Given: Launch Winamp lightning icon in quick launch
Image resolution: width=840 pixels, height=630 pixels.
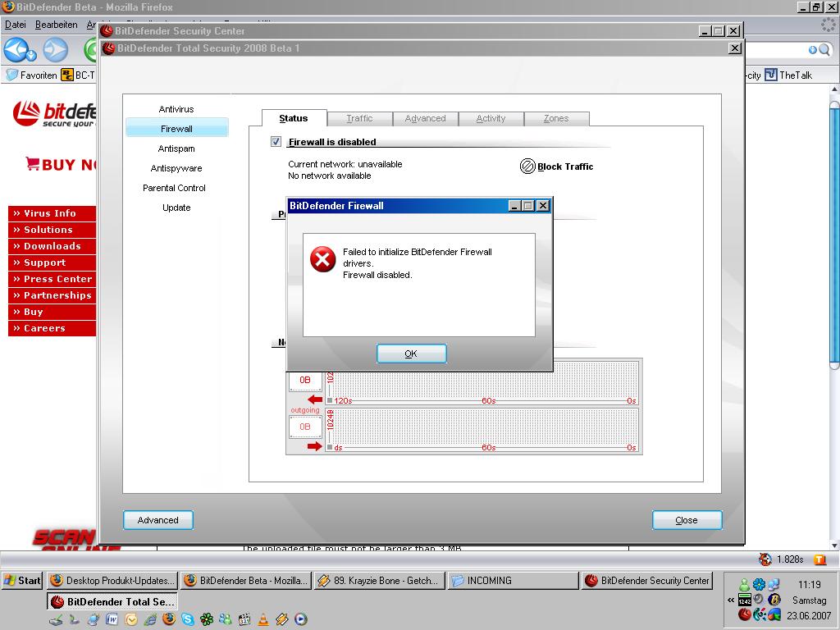Looking at the screenshot, I should coord(282,620).
